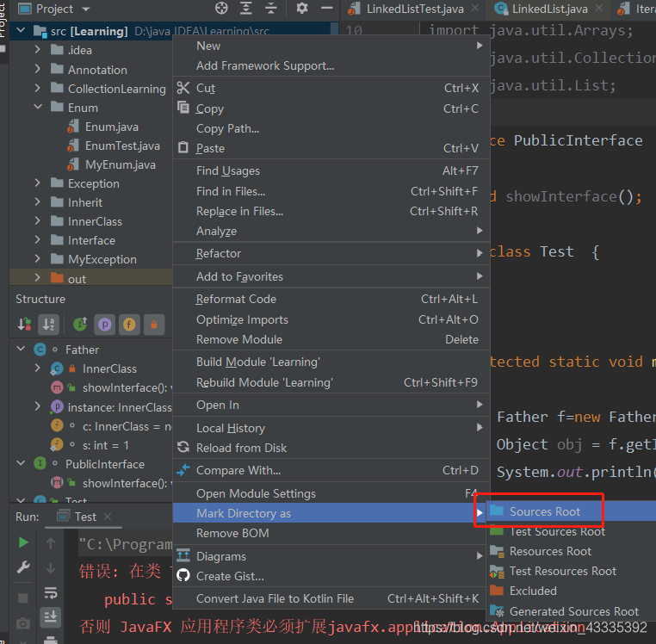Expand the out folder
Screen dimensions: 656x644
click(x=38, y=278)
